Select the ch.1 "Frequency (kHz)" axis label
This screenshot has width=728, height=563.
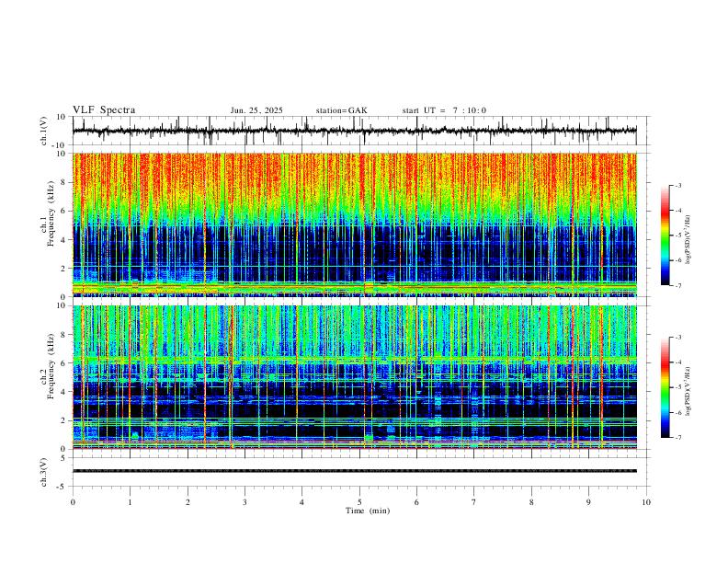click(51, 213)
